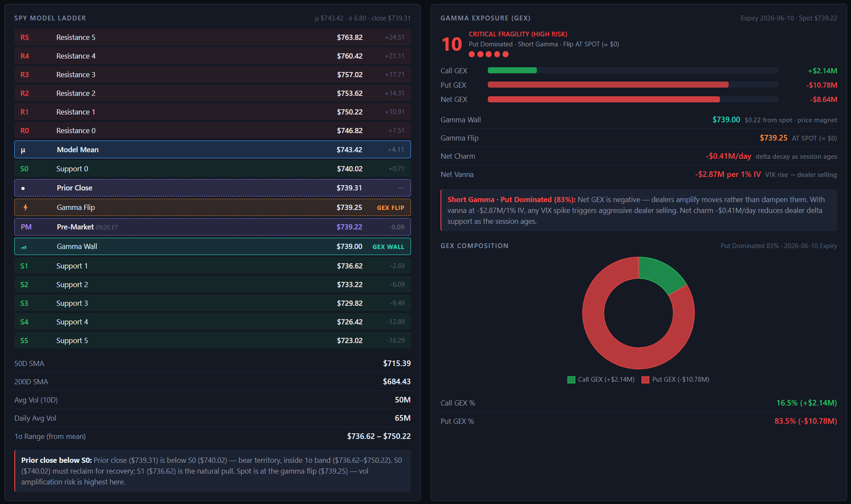The width and height of the screenshot is (851, 504).
Task: Click the dot marker in Prior Close row
Action: 23,188
